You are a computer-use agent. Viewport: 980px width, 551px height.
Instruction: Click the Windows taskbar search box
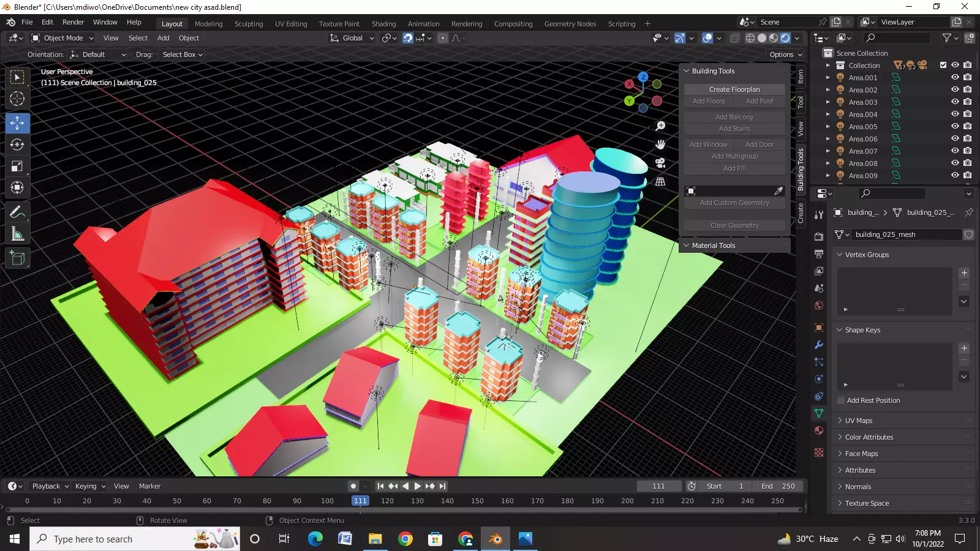[x=135, y=539]
